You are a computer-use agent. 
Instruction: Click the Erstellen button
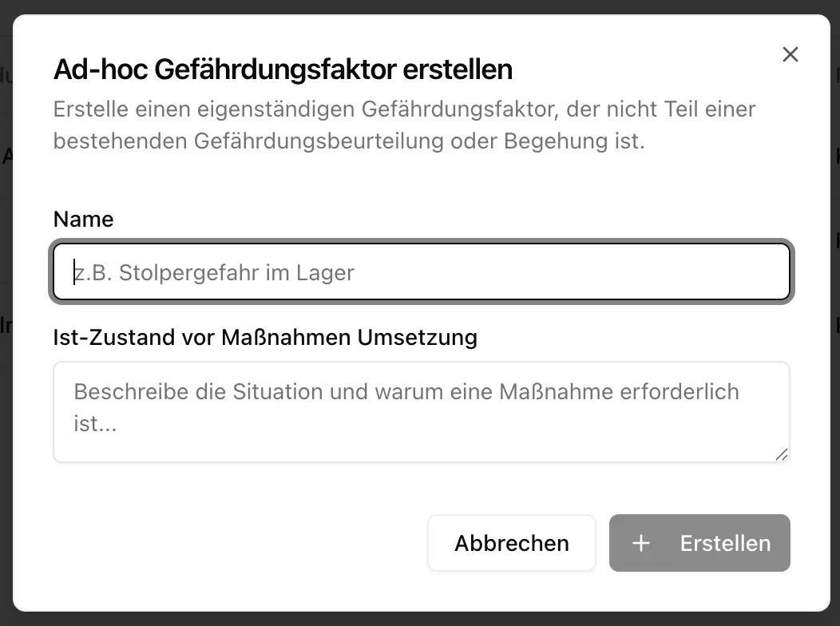point(699,543)
